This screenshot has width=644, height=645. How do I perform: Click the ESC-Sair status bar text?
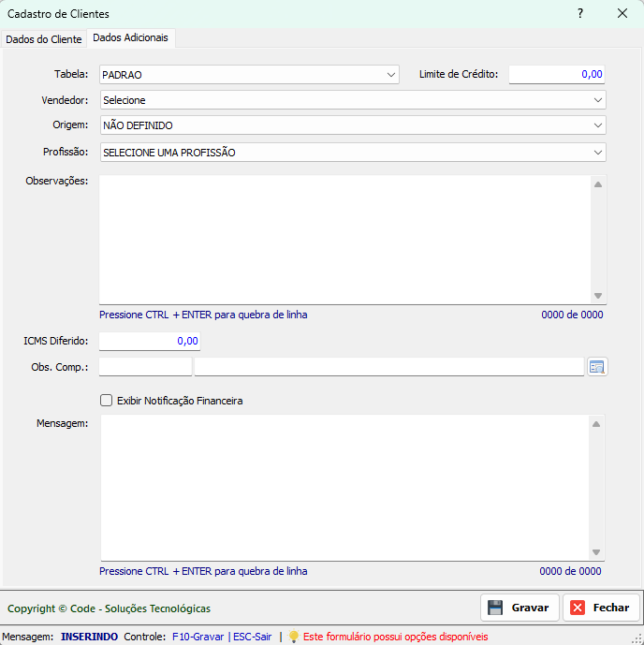coord(253,637)
